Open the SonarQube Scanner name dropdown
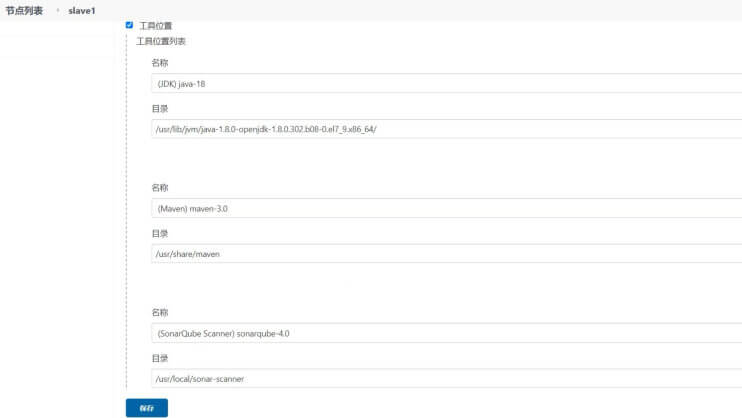 [x=446, y=333]
